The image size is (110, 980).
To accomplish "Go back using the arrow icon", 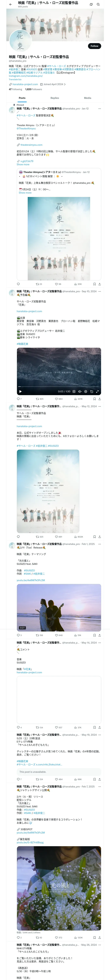I will point(11,5).
